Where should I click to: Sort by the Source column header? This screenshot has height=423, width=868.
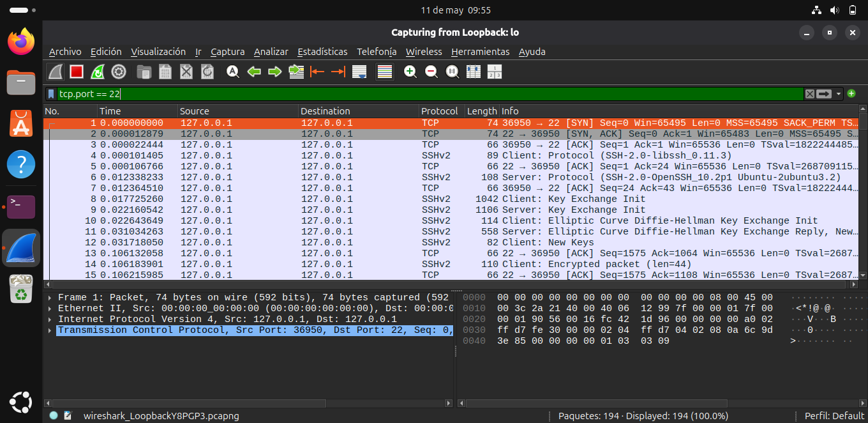[237, 111]
